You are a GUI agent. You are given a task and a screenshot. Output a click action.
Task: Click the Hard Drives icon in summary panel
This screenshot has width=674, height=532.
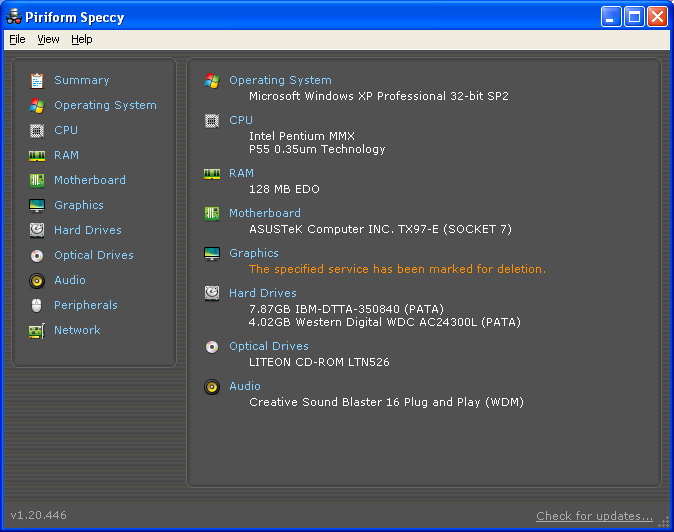tap(212, 294)
